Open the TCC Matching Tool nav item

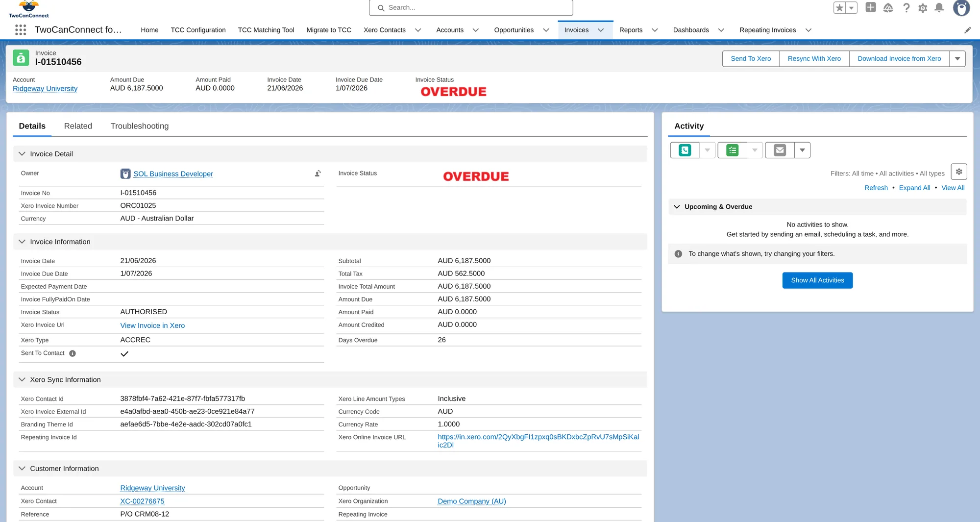coord(266,30)
